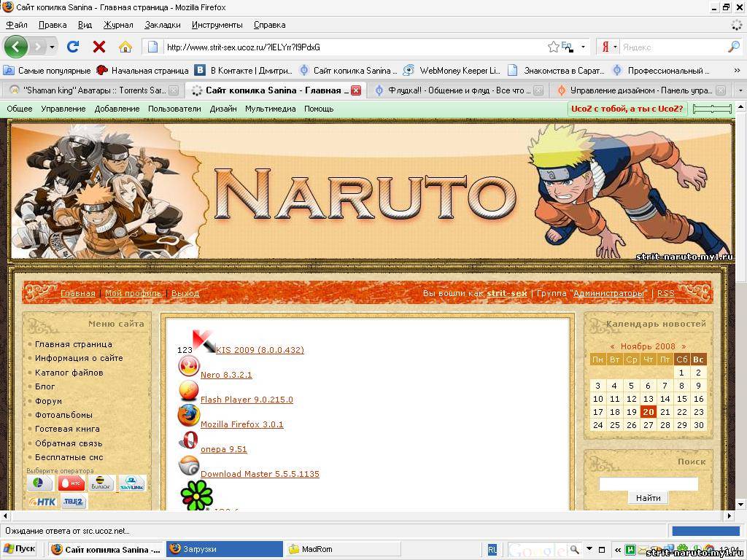Image resolution: width=747 pixels, height=560 pixels.
Task: Click the Yandex search input field
Action: point(673,47)
